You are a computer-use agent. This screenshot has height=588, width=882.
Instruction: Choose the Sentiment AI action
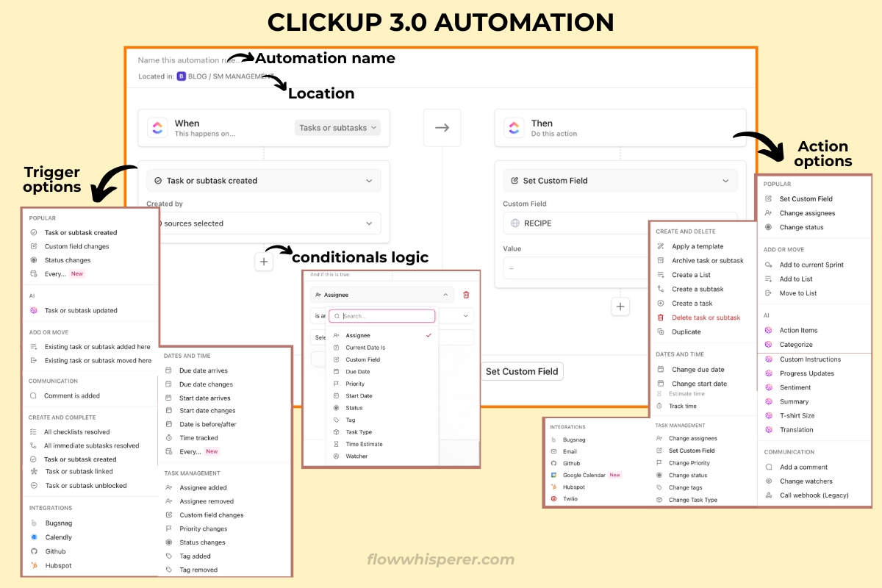[x=795, y=387]
